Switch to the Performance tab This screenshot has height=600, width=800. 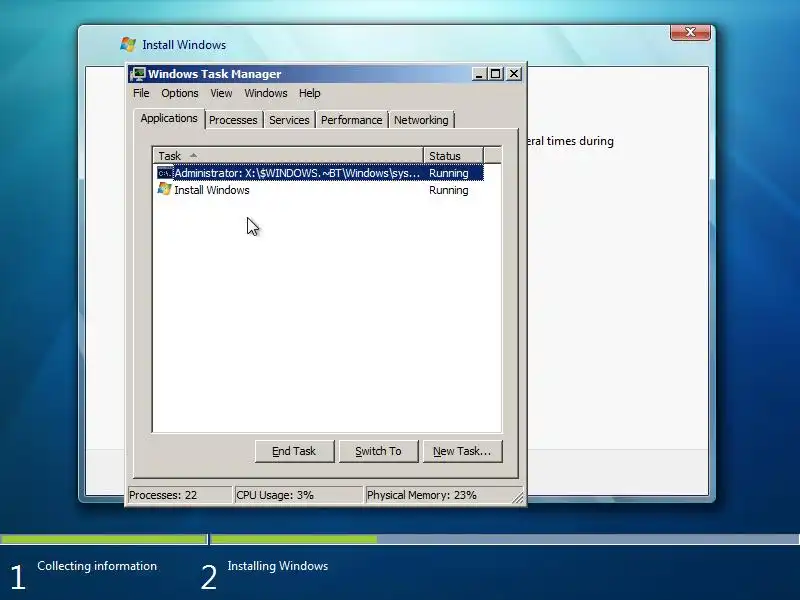(352, 120)
